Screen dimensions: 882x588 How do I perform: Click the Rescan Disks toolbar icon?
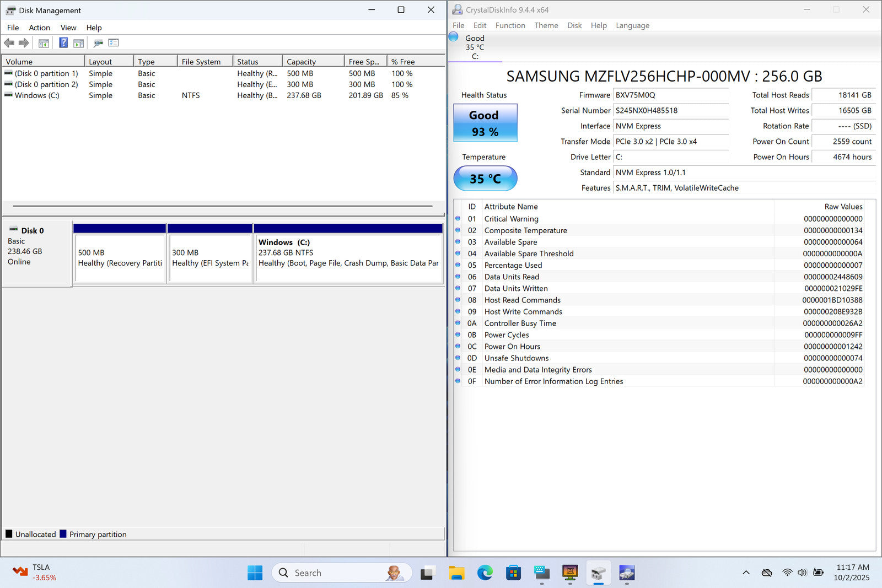click(98, 43)
